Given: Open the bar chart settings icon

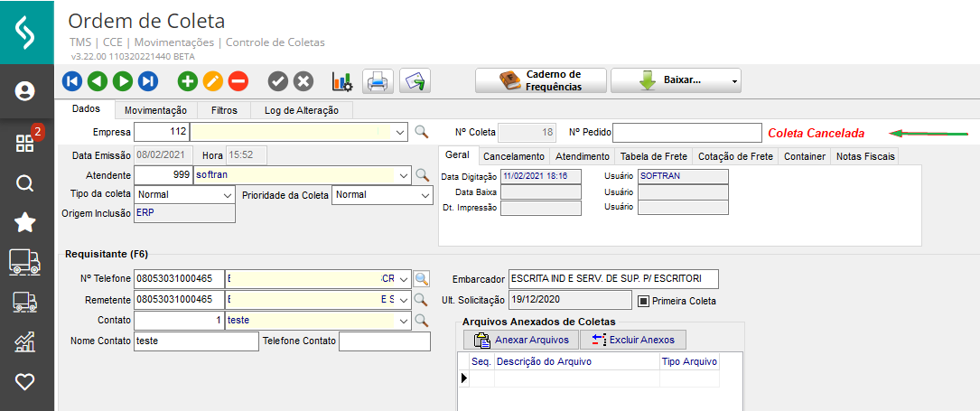Looking at the screenshot, I should coord(342,81).
